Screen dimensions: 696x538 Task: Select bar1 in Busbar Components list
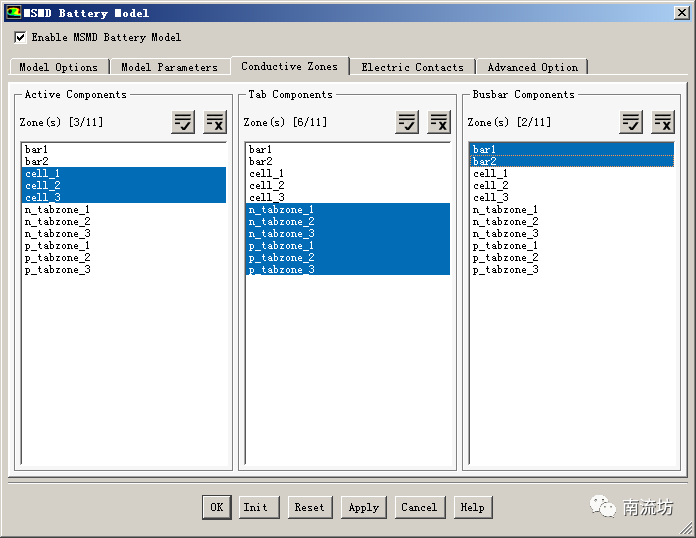pyautogui.click(x=485, y=149)
